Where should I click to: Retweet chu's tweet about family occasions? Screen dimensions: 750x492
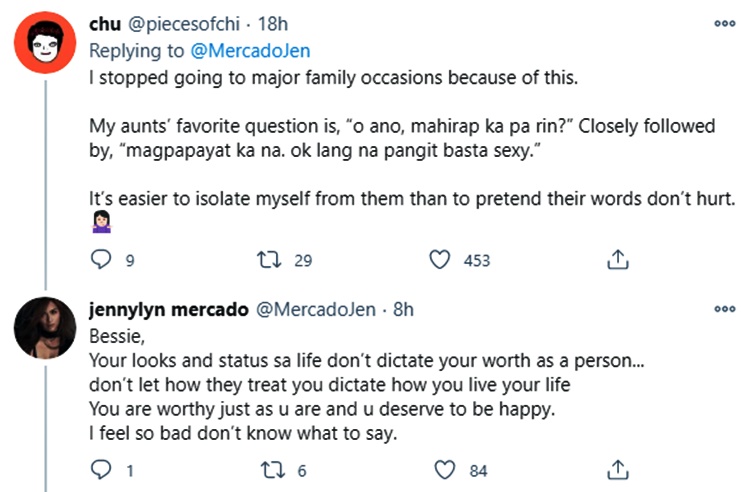point(267,260)
